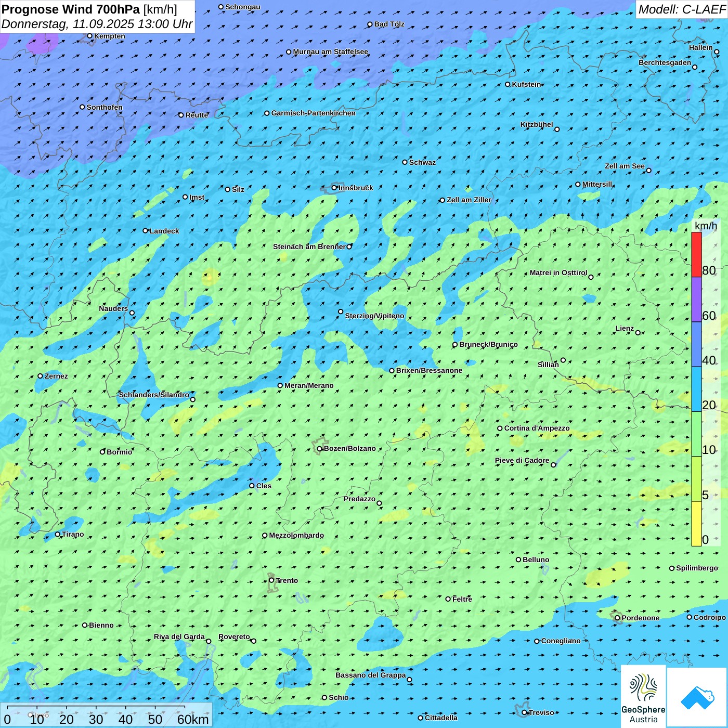
Task: Click the Bormio city marker
Action: (x=102, y=452)
